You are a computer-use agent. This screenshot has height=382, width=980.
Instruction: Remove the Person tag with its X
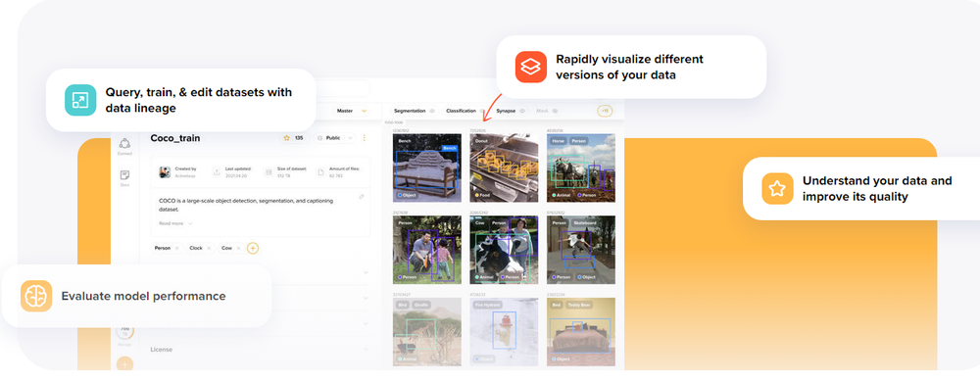point(176,248)
